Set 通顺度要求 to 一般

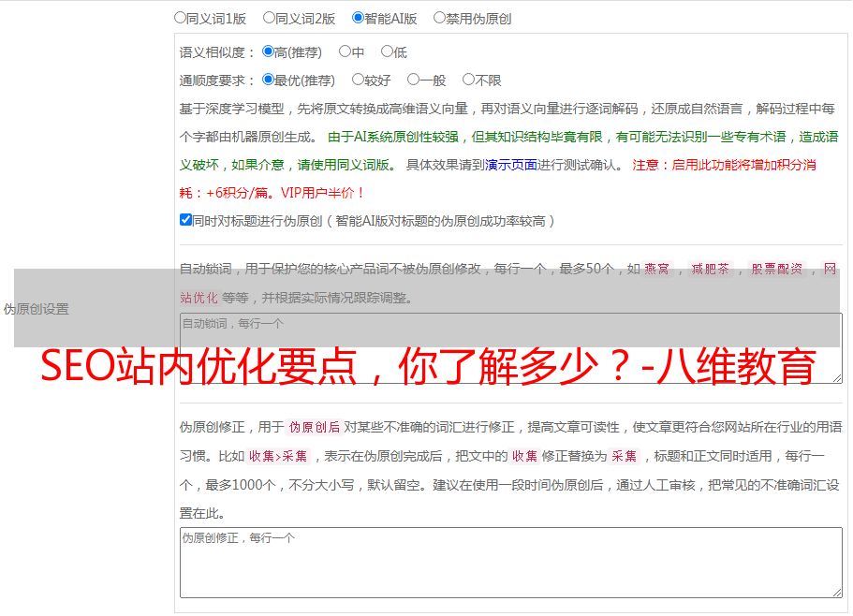click(x=414, y=80)
